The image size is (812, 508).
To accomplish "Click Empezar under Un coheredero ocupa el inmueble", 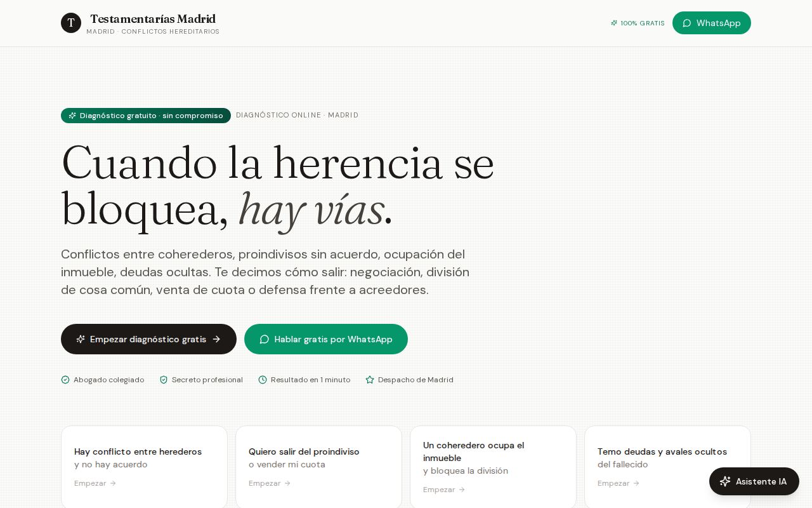I will pyautogui.click(x=444, y=490).
